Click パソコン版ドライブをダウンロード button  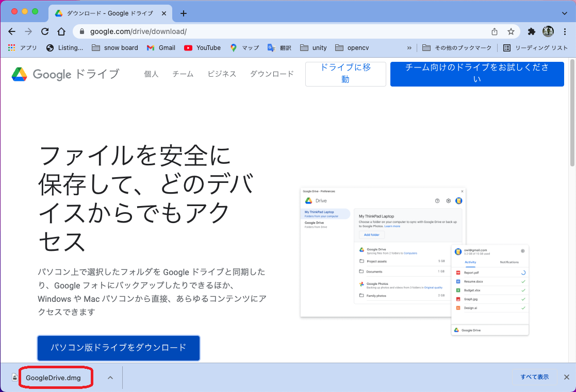118,348
